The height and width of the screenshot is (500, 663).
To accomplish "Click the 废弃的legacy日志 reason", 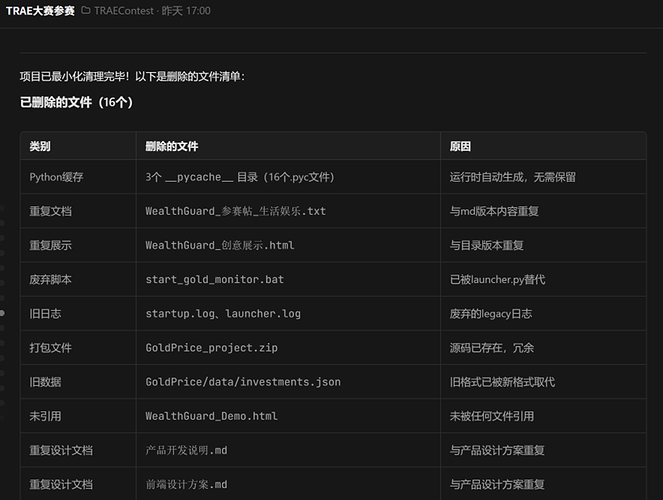I will click(490, 314).
